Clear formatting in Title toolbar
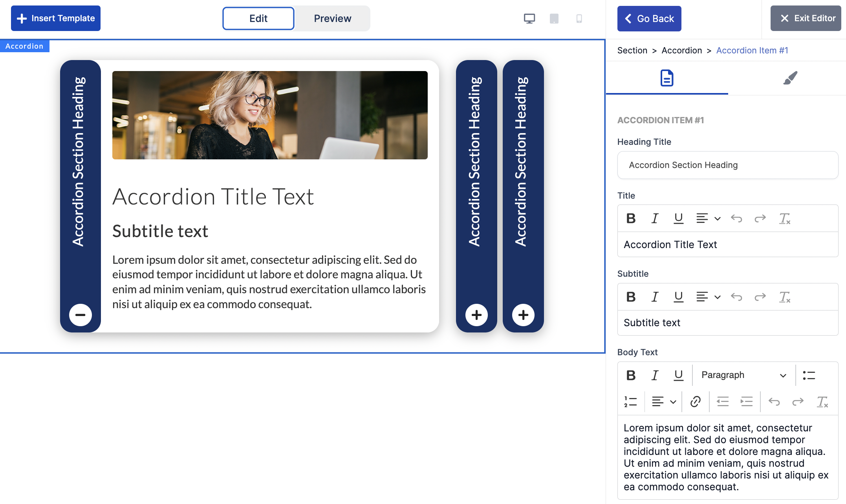Viewport: 846px width, 504px height. (x=784, y=218)
